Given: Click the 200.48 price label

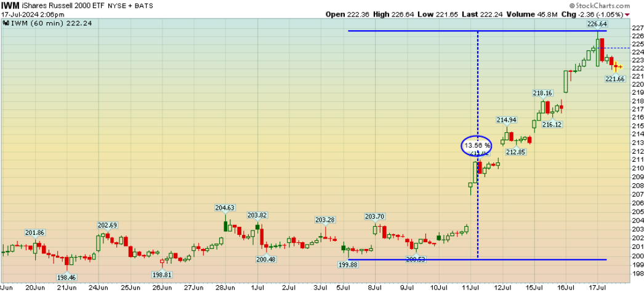Looking at the screenshot, I should (266, 259).
